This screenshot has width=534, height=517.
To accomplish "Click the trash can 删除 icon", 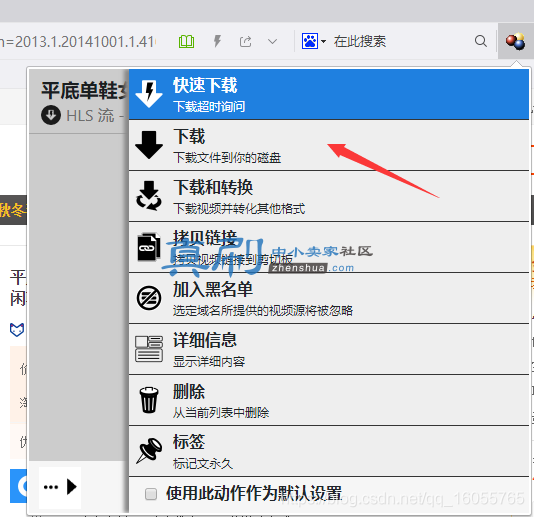I will point(149,400).
